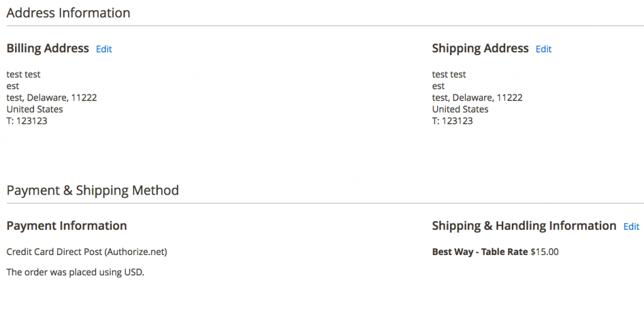Click the billing phone 'T: 123123'

coord(27,121)
